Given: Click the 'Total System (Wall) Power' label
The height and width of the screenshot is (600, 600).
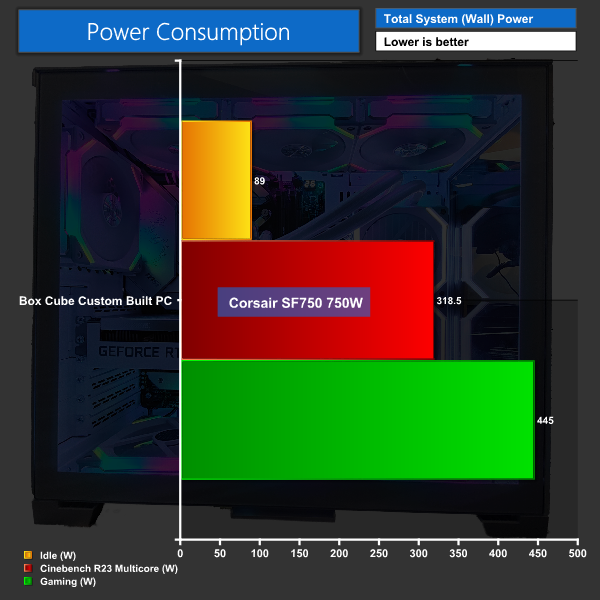Looking at the screenshot, I should click(x=476, y=18).
